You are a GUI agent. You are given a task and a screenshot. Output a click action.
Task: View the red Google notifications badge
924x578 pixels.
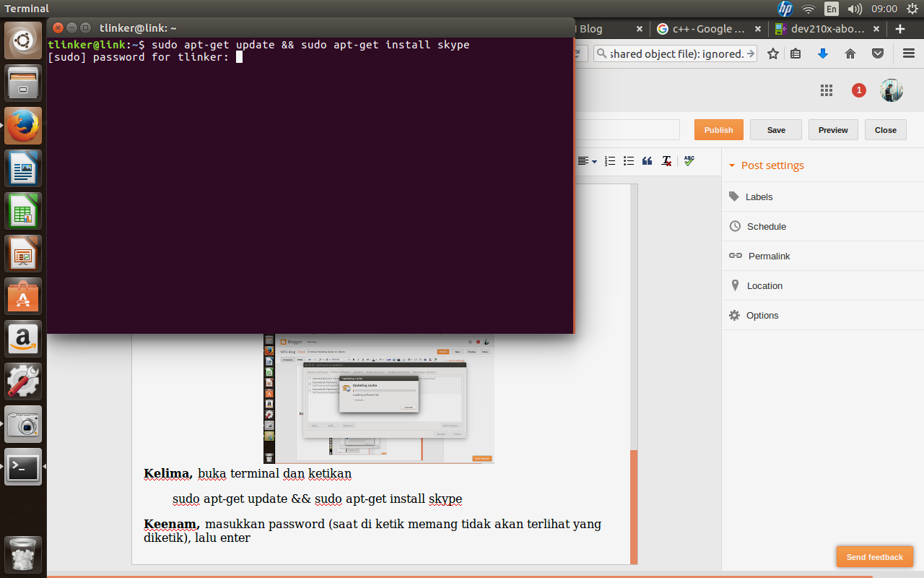[x=858, y=90]
